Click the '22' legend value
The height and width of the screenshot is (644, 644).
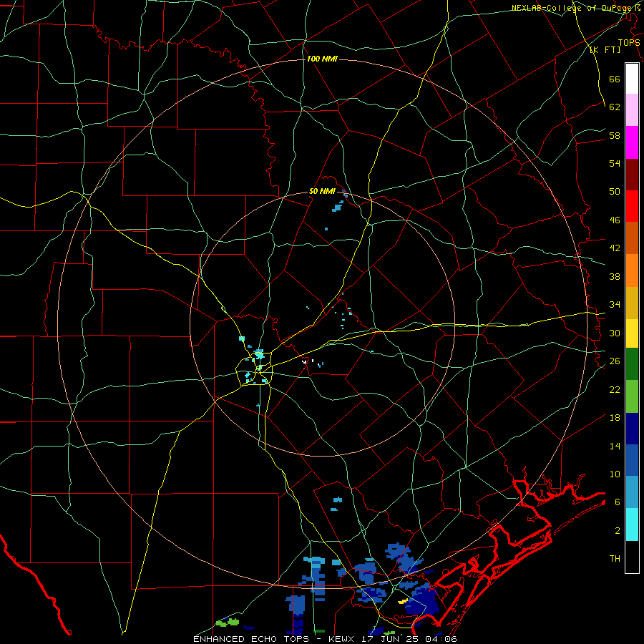tap(615, 389)
